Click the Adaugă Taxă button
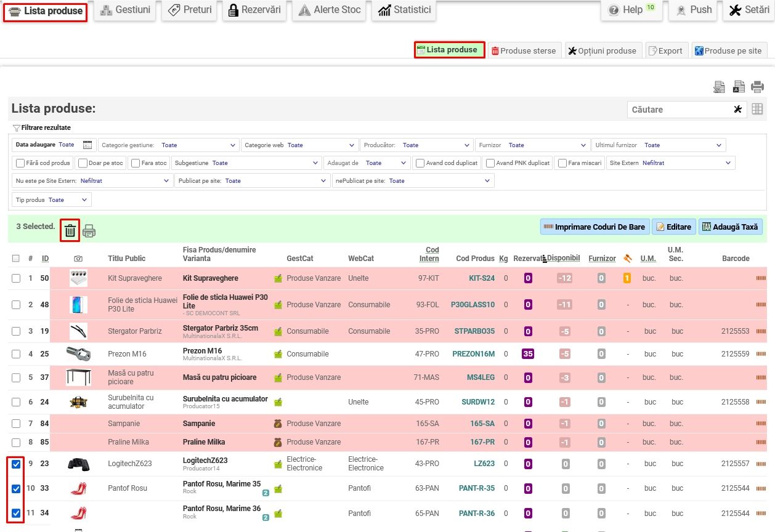Screen dimensions: 775x532 (730, 227)
